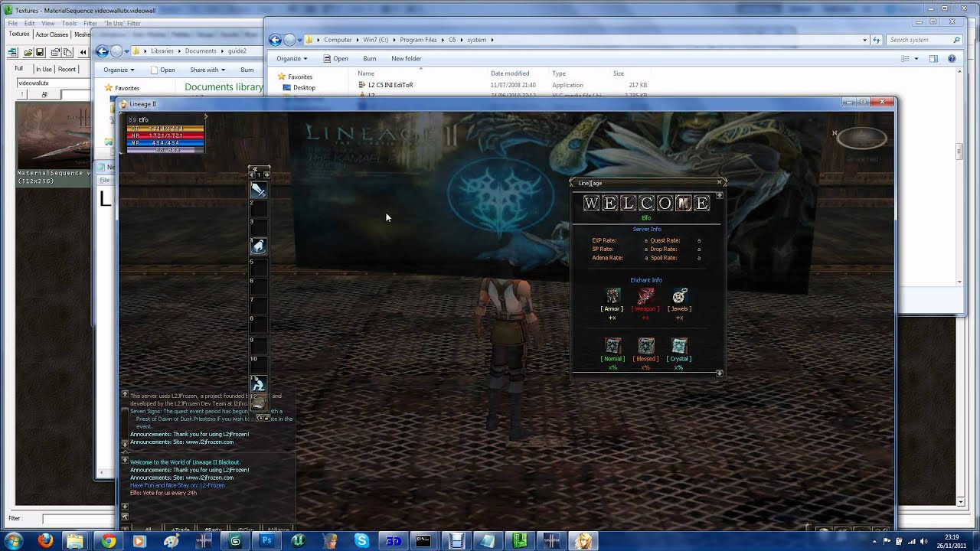This screenshot has height=551, width=980.
Task: Switch to the Actor Classes tab
Action: [x=51, y=34]
